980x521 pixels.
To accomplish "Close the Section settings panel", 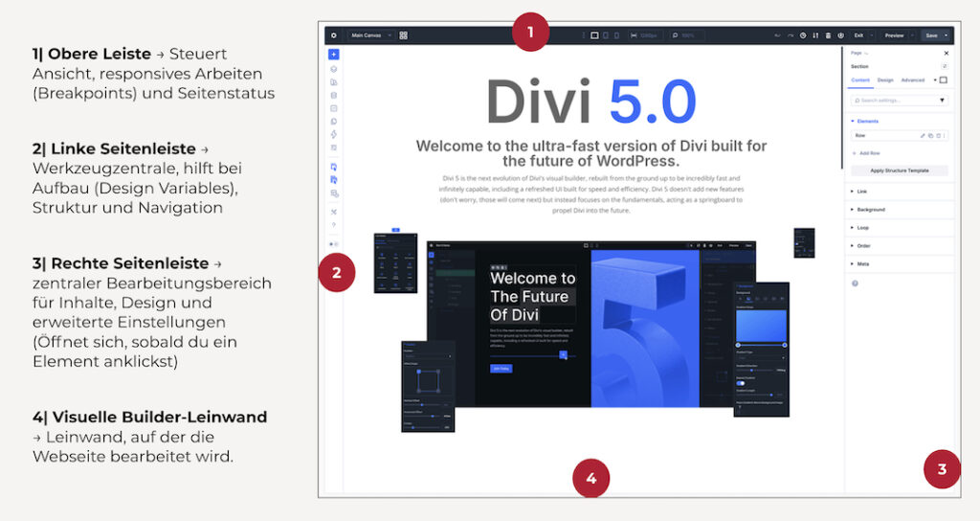I will [947, 54].
